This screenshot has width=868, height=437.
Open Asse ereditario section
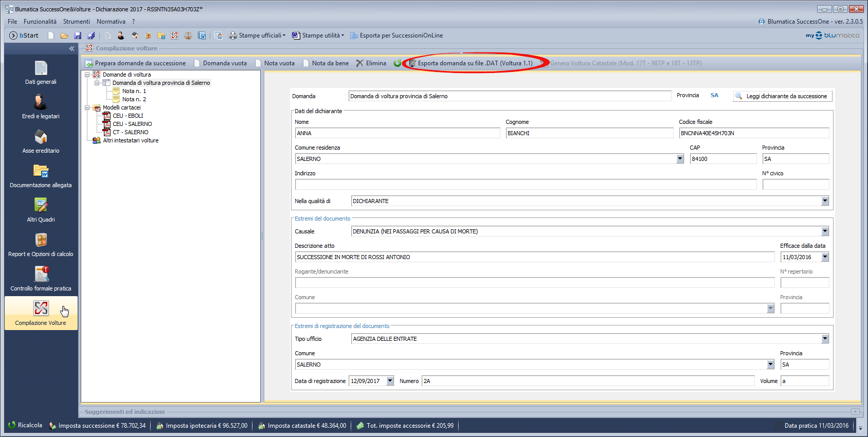coord(41,141)
